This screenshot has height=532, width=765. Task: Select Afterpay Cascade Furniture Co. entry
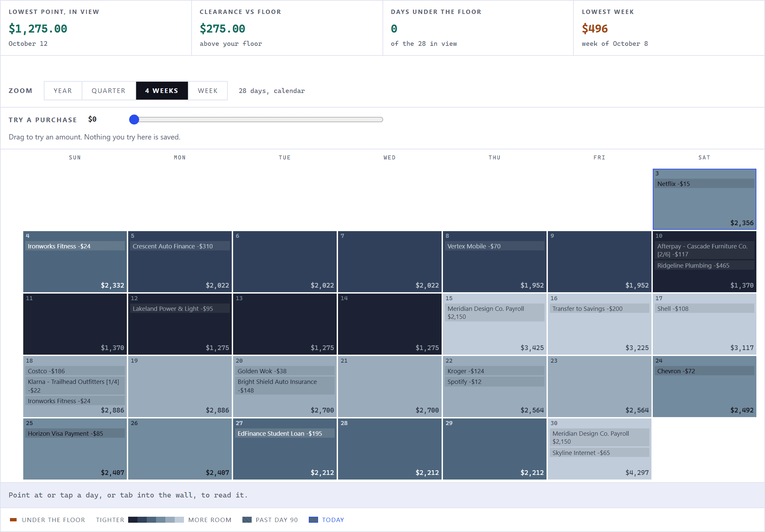704,250
